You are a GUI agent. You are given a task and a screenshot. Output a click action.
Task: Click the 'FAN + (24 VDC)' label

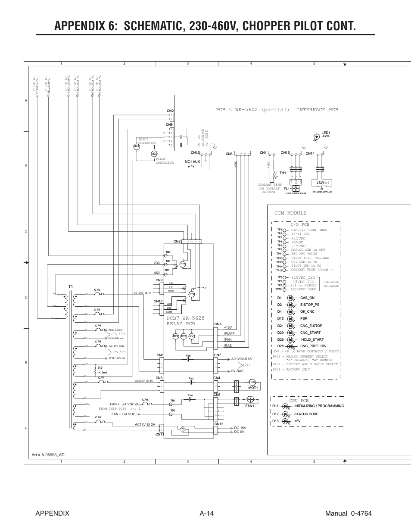(x=123, y=404)
